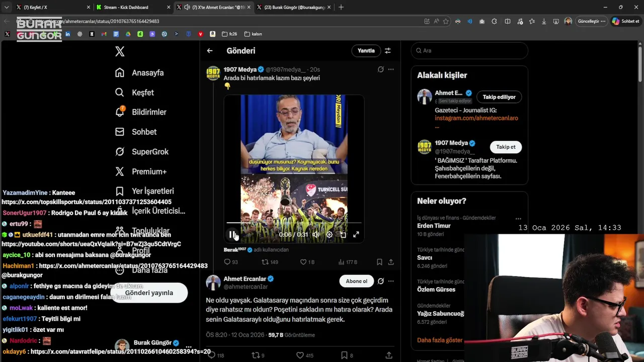Open Bildirimler notifications
This screenshot has height=362, width=644.
click(x=140, y=112)
